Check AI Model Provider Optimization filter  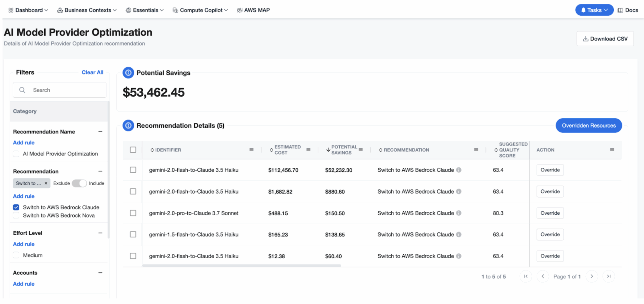16,154
